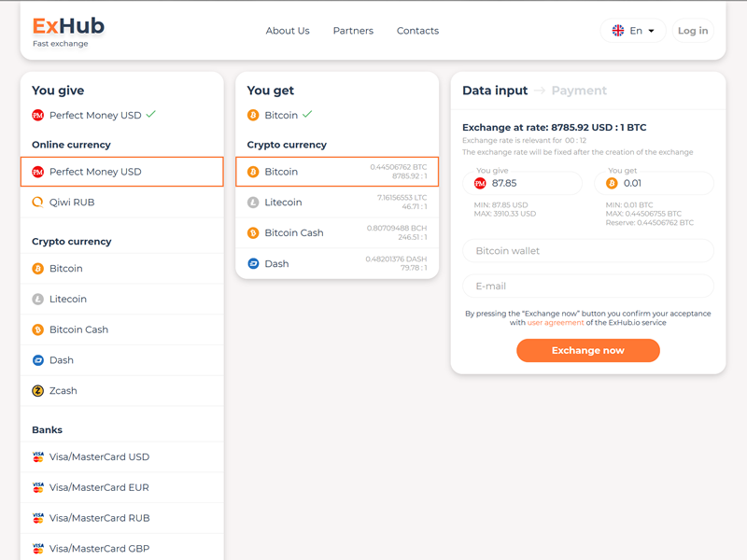Click the Perfect Money icon in amount field
Viewport: 747px width, 560px height.
coord(480,183)
